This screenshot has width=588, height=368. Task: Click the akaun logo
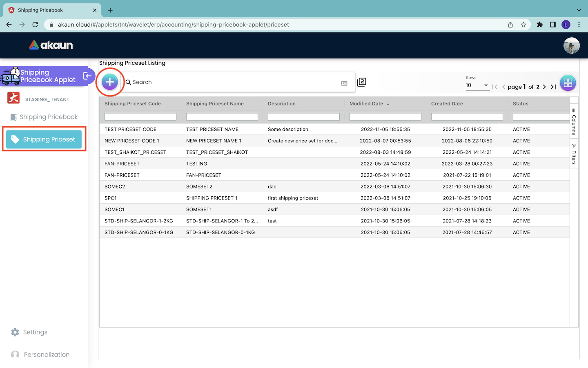tap(51, 45)
